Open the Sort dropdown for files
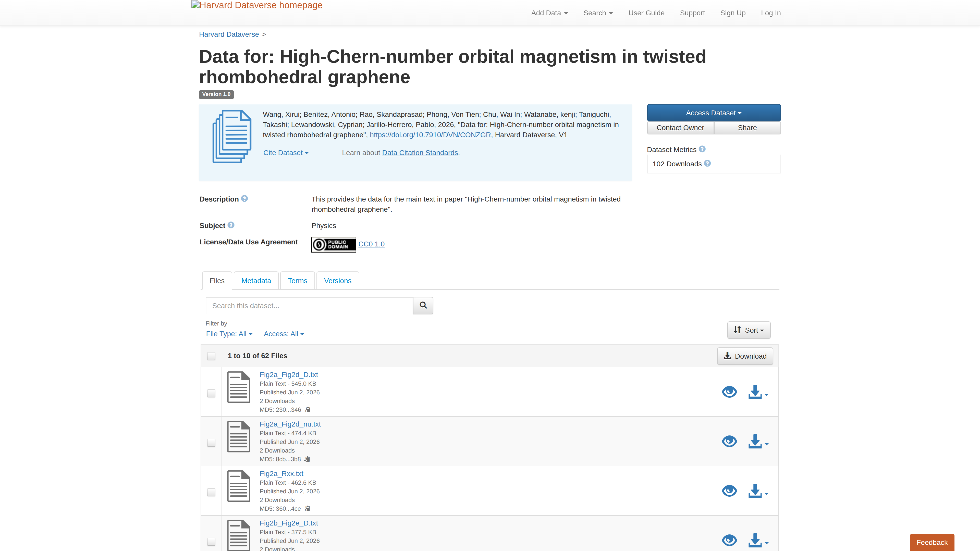980x551 pixels. 749,330
